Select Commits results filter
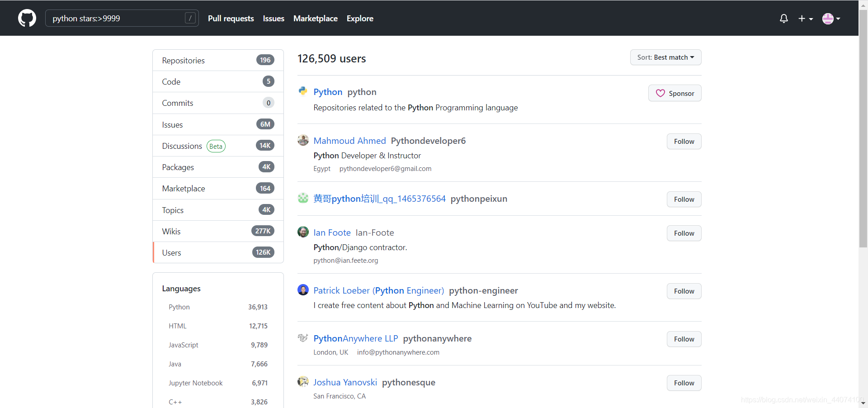Image resolution: width=868 pixels, height=408 pixels. 218,103
